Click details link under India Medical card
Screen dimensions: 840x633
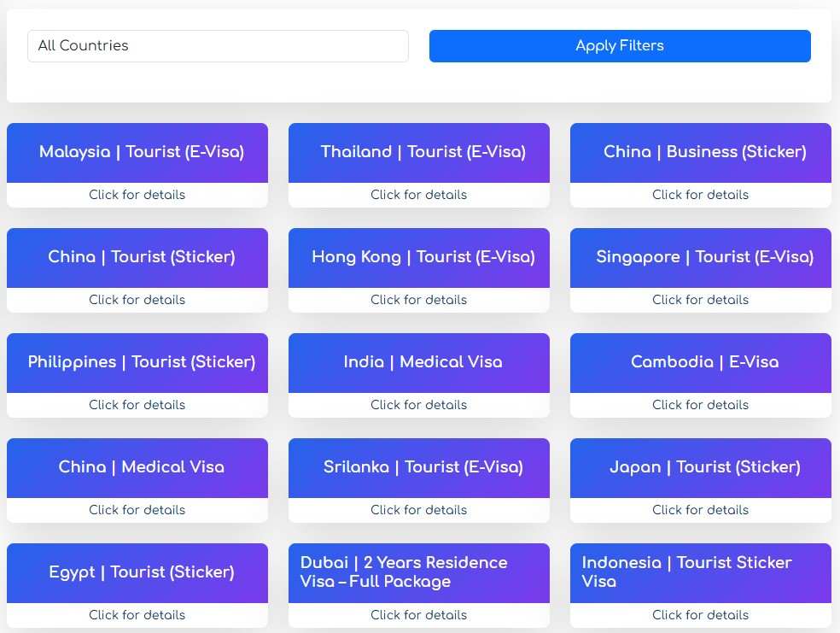tap(419, 405)
